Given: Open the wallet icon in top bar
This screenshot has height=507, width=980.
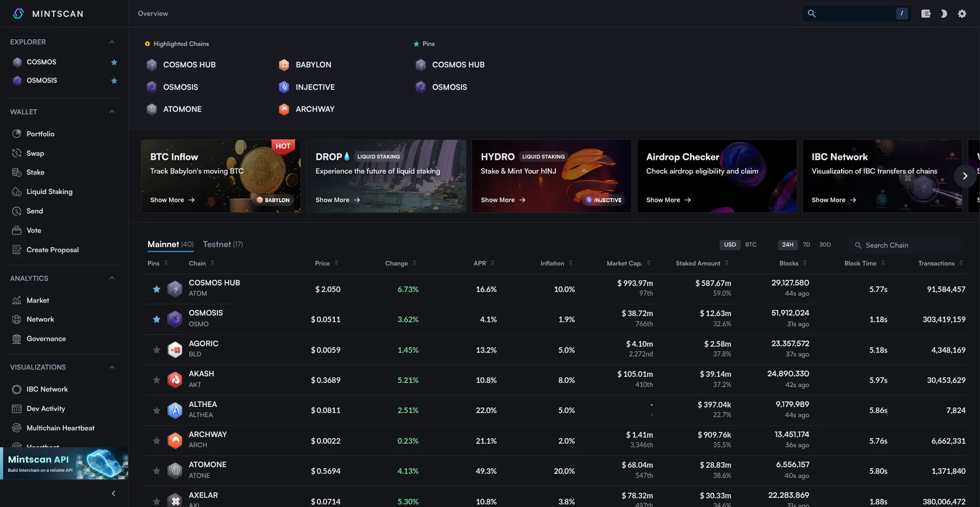Looking at the screenshot, I should point(926,14).
